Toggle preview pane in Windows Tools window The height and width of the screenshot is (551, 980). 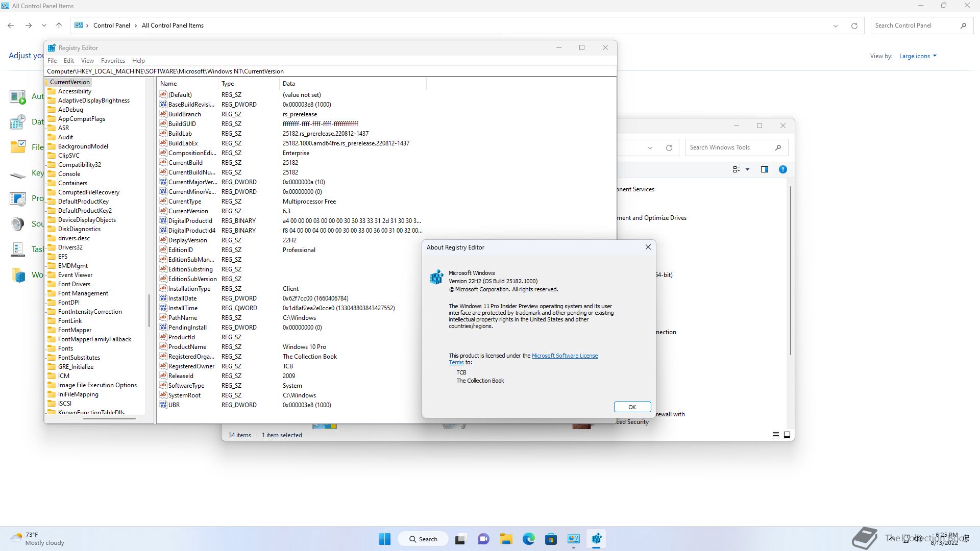pyautogui.click(x=764, y=169)
